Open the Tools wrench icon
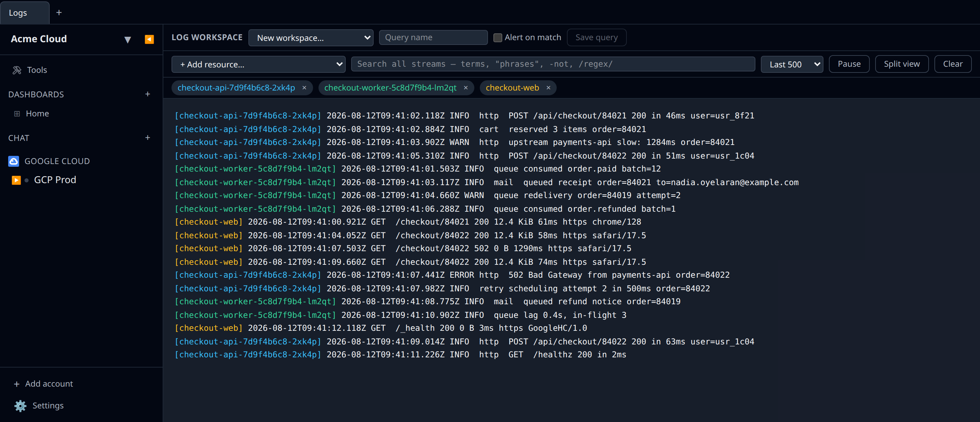Viewport: 980px width, 422px height. [x=17, y=70]
